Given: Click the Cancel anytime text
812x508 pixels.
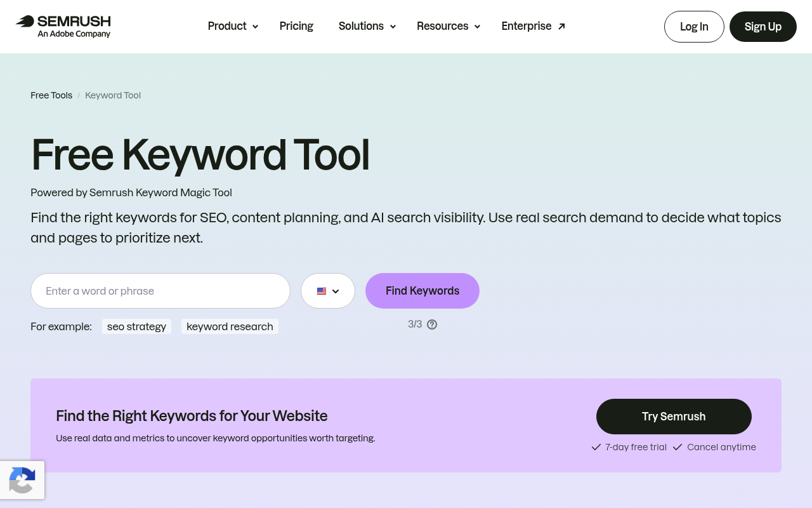Looking at the screenshot, I should click(x=721, y=447).
